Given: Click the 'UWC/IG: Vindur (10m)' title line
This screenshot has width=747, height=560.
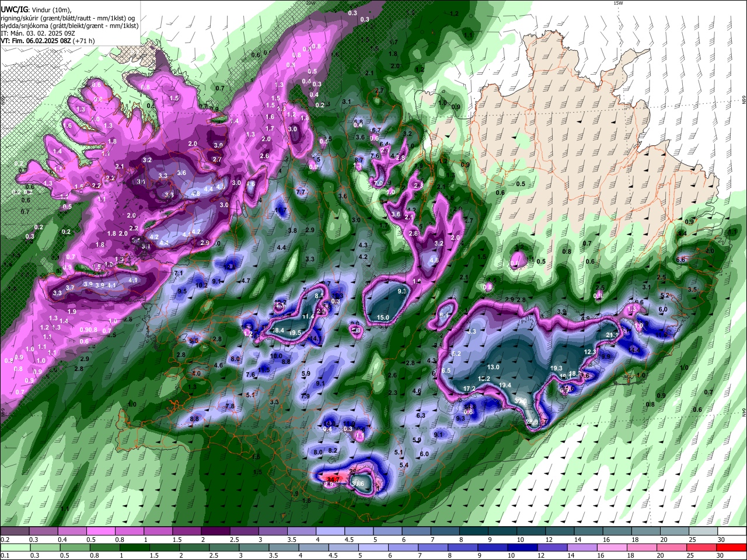Looking at the screenshot, I should pyautogui.click(x=36, y=10).
